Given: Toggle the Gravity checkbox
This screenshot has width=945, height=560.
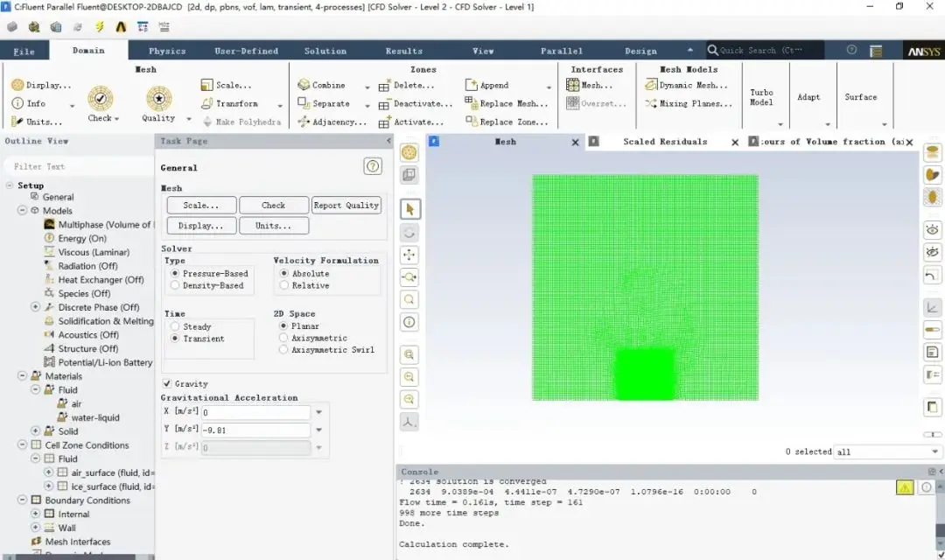Looking at the screenshot, I should [167, 383].
